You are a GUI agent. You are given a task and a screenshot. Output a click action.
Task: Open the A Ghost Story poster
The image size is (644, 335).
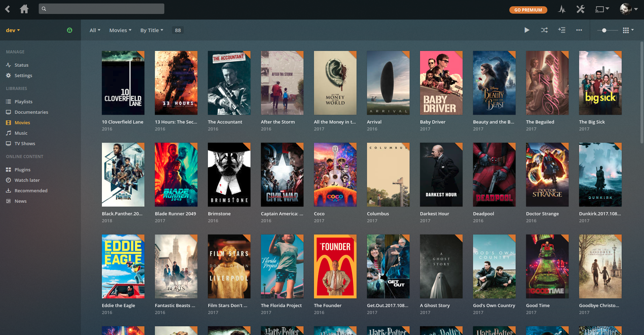441,266
